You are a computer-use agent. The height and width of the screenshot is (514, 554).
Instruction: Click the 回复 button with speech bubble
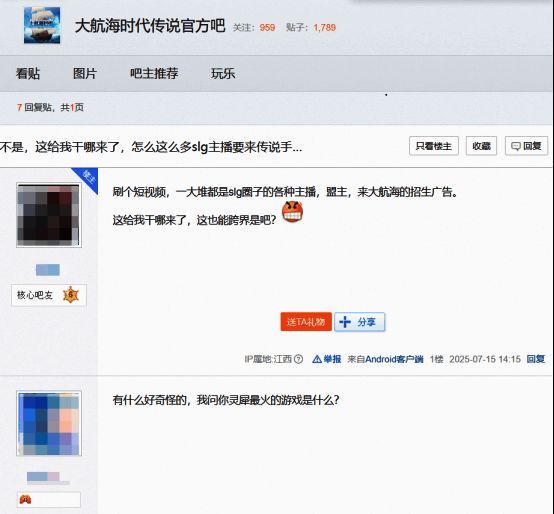(x=526, y=146)
